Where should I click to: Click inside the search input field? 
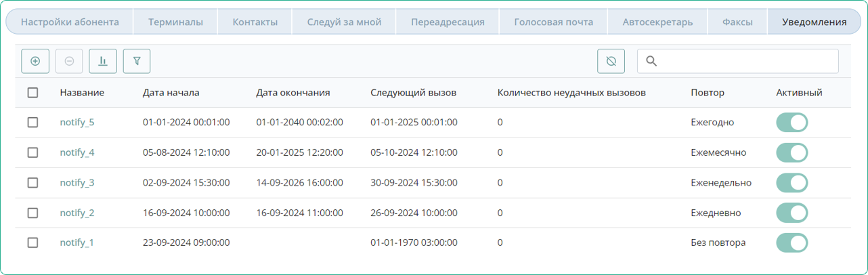[x=745, y=61]
